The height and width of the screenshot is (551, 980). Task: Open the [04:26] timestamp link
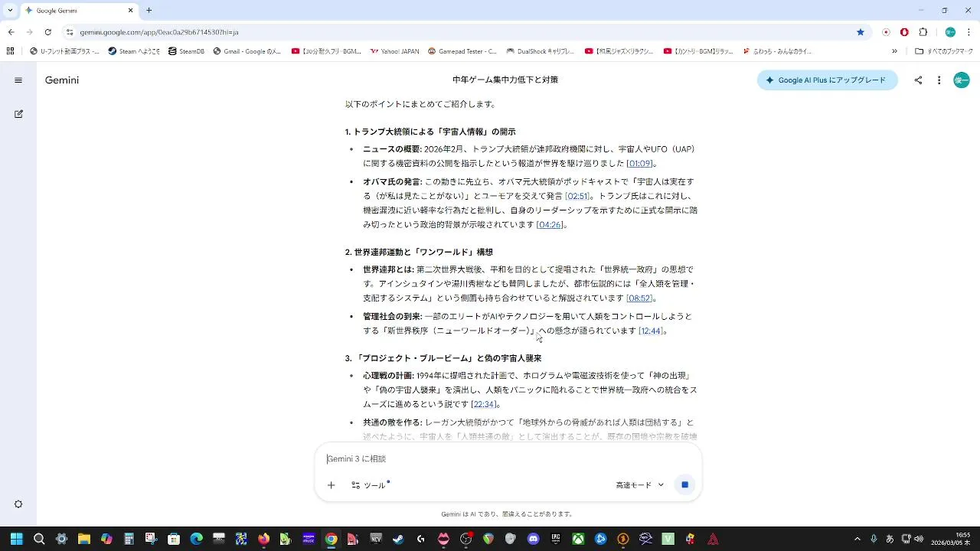pos(550,225)
